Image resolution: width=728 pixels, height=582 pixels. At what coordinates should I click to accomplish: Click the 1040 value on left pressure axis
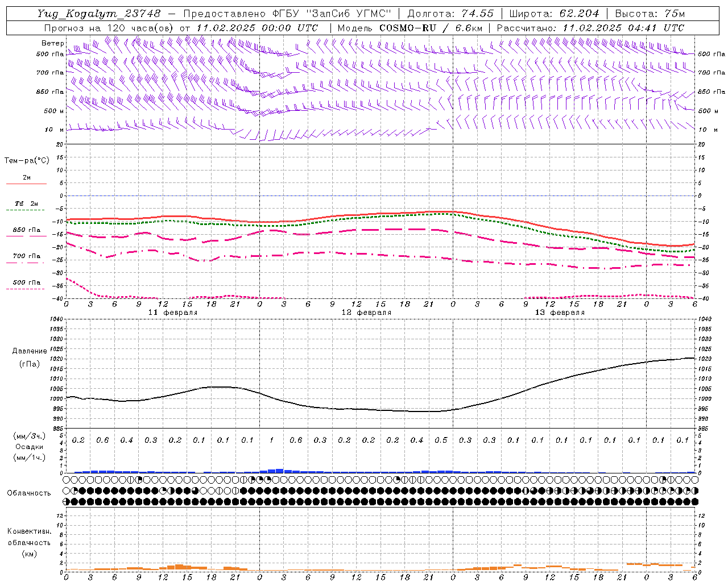coord(56,319)
